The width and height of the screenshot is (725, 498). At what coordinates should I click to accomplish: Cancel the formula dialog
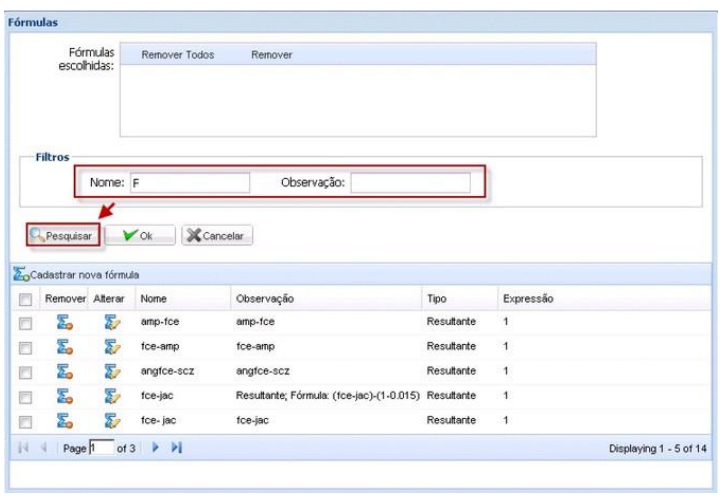tap(218, 236)
